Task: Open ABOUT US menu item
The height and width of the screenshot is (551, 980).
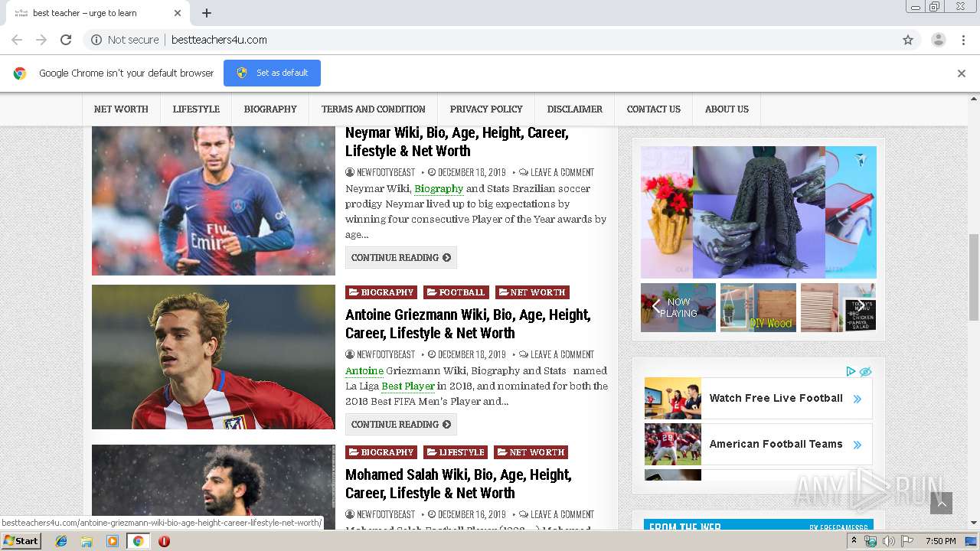Action: [727, 109]
